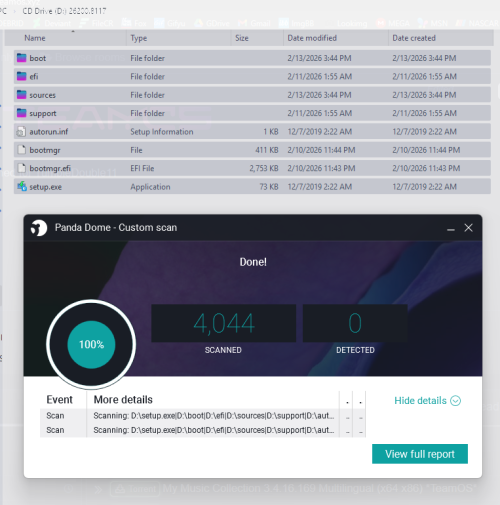Click the setup.exe application icon

click(22, 186)
